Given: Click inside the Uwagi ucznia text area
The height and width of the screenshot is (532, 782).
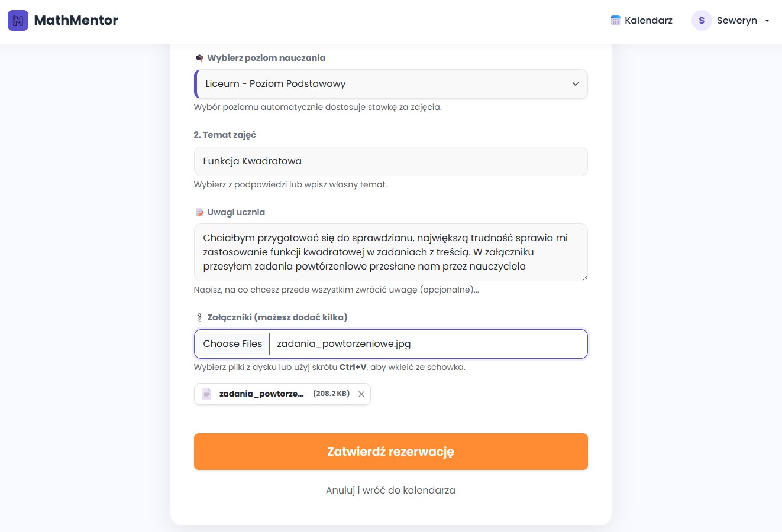Looking at the screenshot, I should pyautogui.click(x=391, y=252).
